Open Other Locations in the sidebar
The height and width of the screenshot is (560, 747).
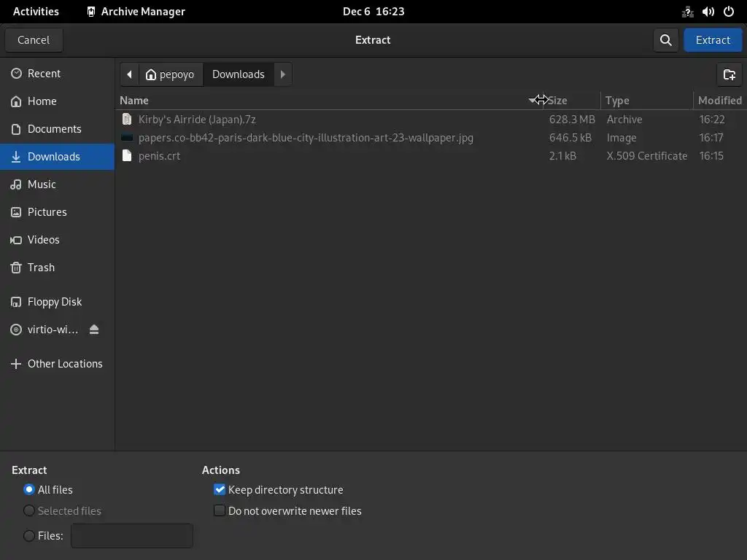point(64,364)
